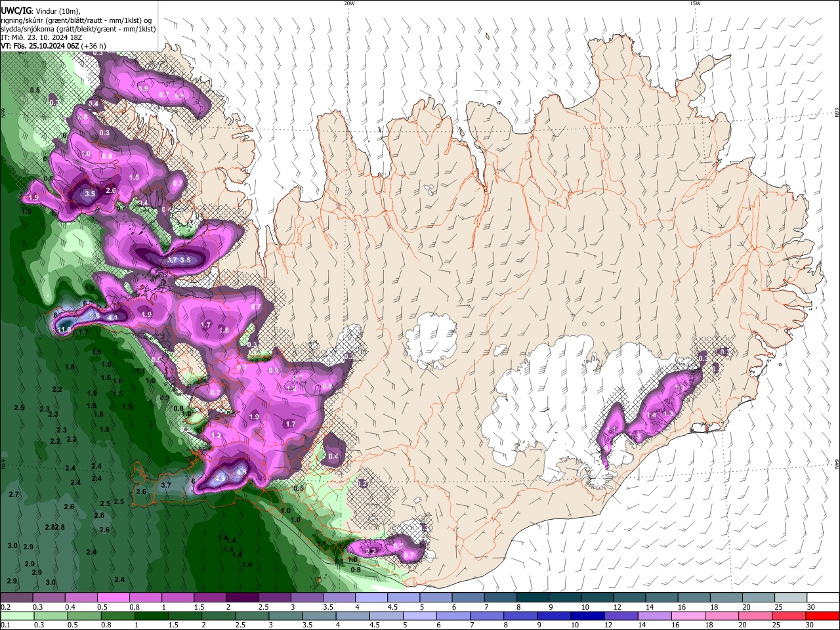Click the bottom-row swatch between 6 and 7
This screenshot has height=630, width=840.
pos(453,616)
